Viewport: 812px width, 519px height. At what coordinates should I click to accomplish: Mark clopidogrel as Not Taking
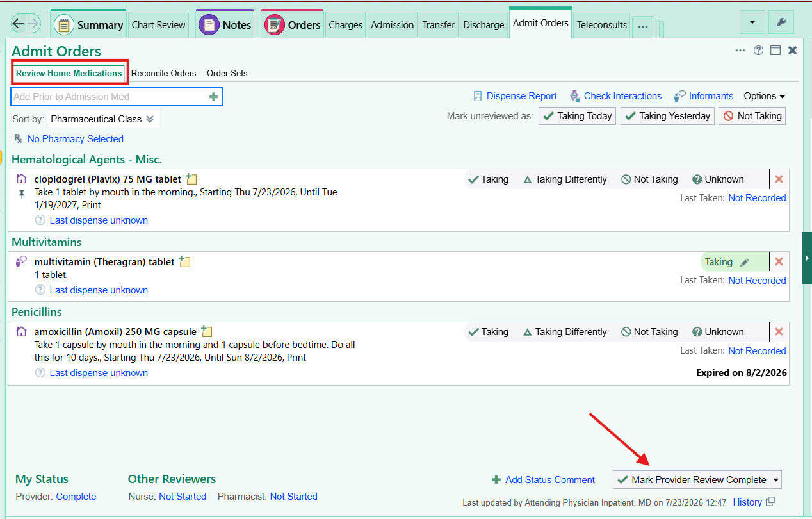pos(649,179)
